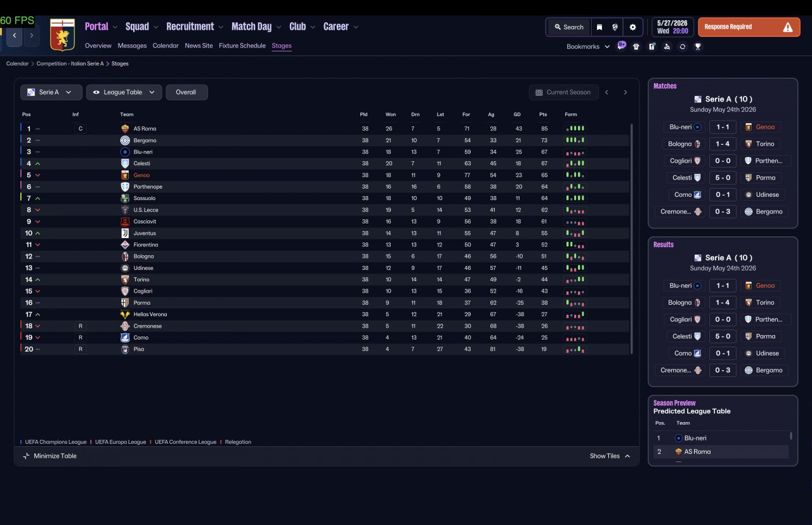Image resolution: width=812 pixels, height=525 pixels.
Task: Open the Fixture Schedule tab
Action: pyautogui.click(x=242, y=46)
